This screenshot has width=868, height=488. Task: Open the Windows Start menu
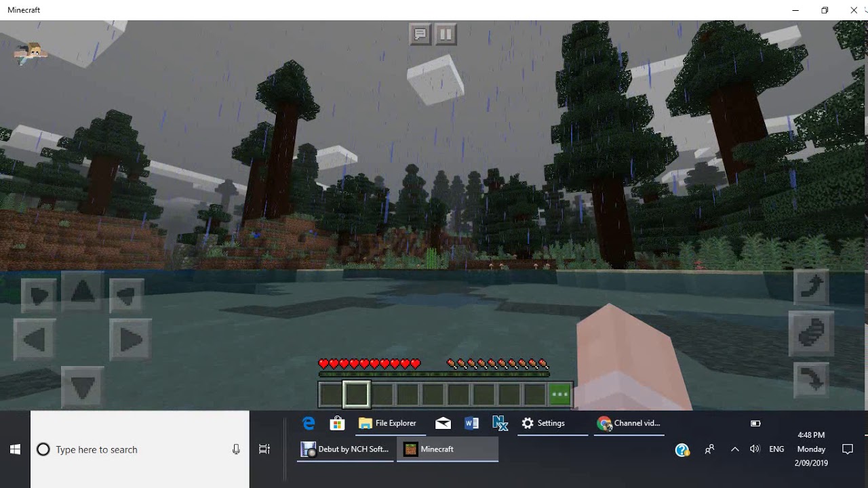[x=15, y=449]
